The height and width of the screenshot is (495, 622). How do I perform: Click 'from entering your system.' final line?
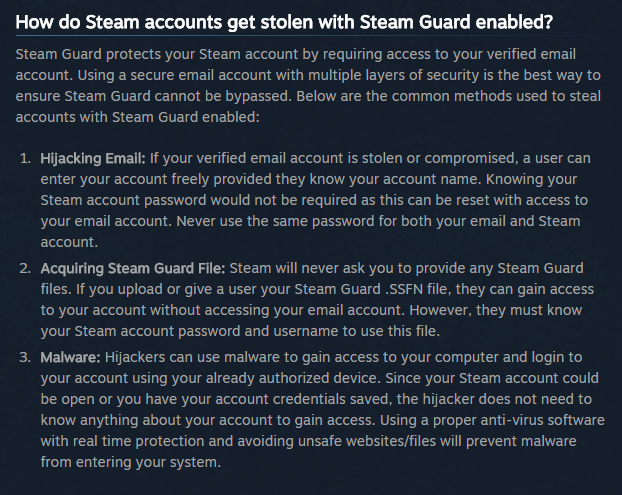(x=131, y=462)
